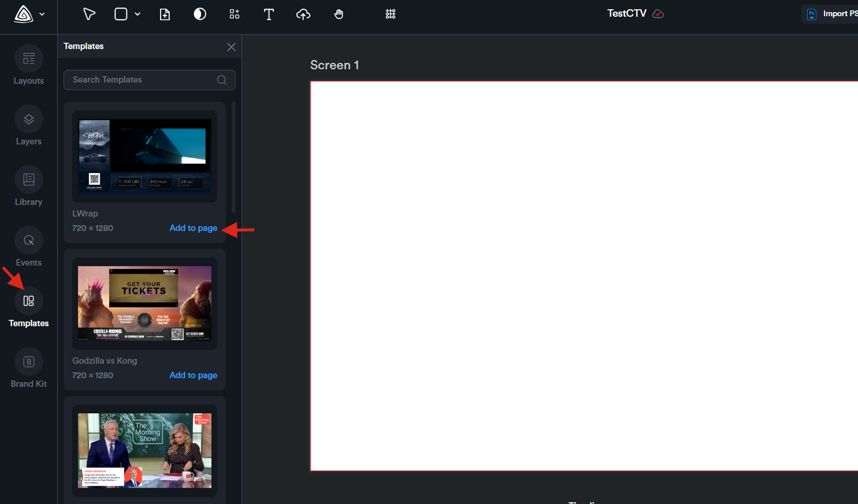Expand the app logo menu chevron
The width and height of the screenshot is (858, 504).
coord(42,14)
